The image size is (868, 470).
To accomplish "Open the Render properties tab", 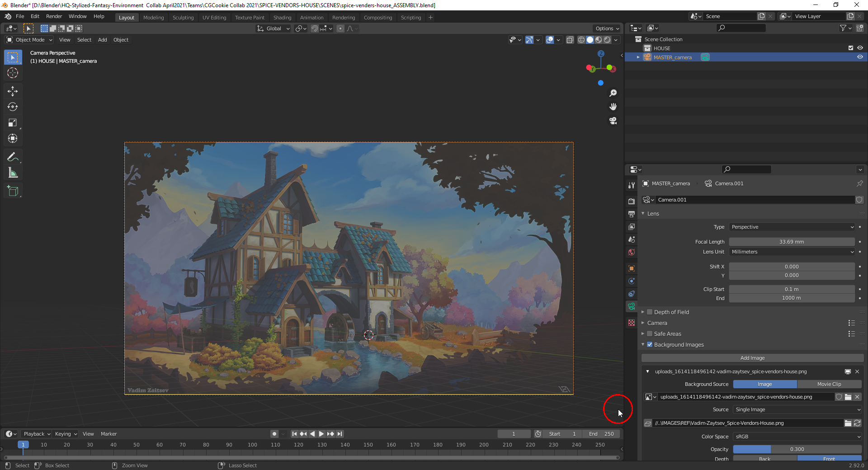I will (x=632, y=201).
